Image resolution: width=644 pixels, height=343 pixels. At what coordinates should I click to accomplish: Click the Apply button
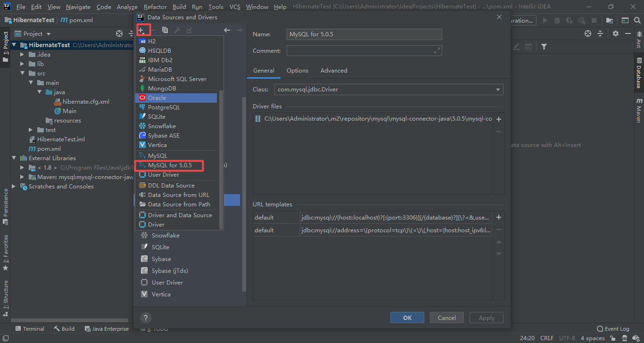[x=486, y=317]
